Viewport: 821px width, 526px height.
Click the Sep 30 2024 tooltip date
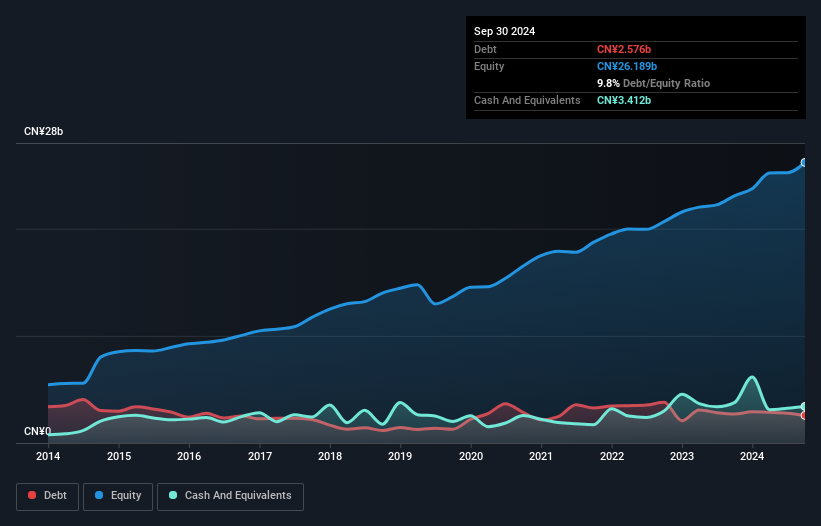point(504,31)
